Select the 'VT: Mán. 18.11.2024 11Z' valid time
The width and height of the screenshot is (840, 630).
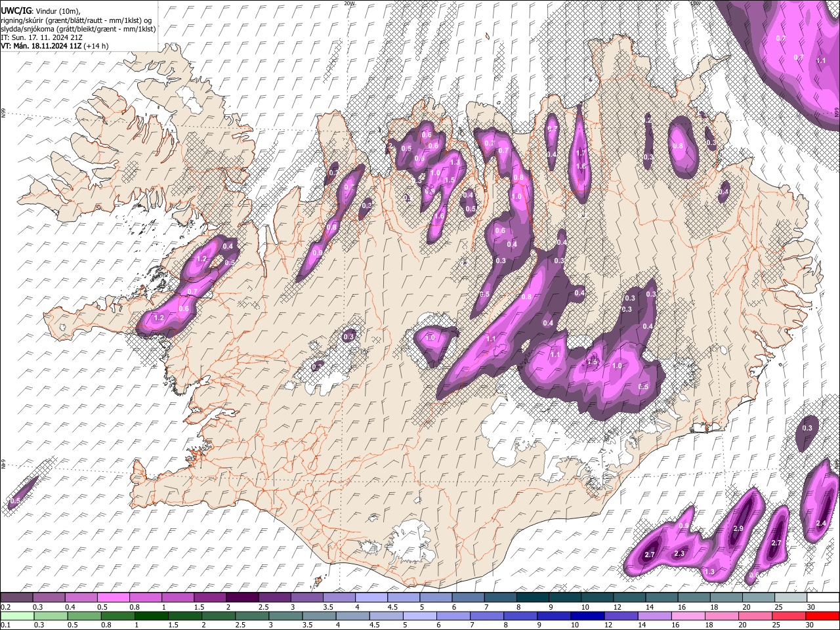click(41, 46)
